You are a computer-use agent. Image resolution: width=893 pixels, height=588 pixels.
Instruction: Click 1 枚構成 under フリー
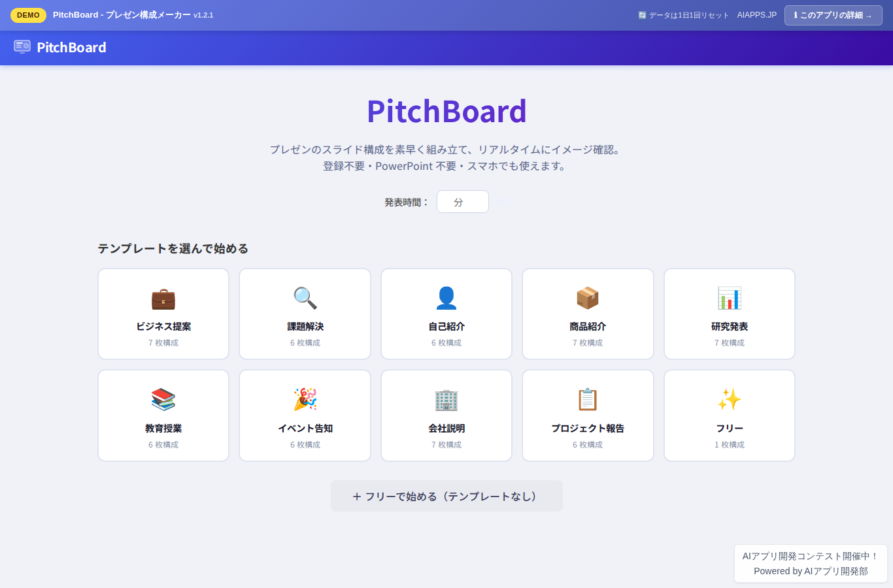click(x=730, y=445)
